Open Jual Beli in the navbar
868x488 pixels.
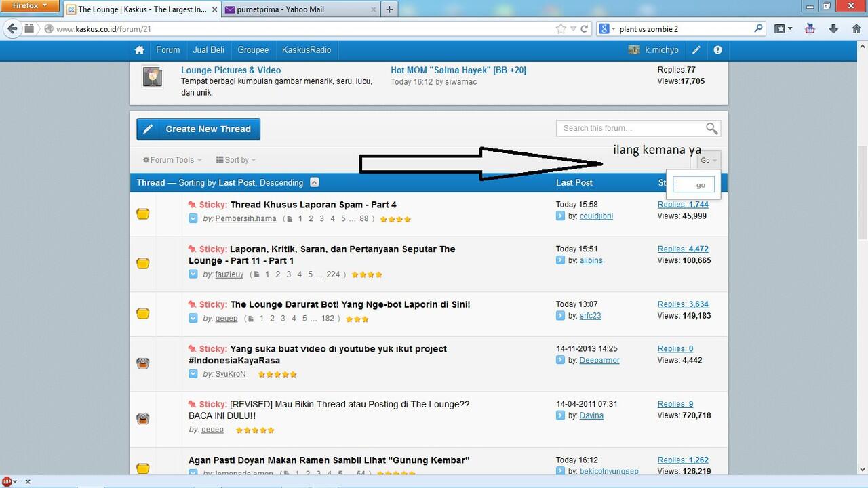[x=209, y=50]
